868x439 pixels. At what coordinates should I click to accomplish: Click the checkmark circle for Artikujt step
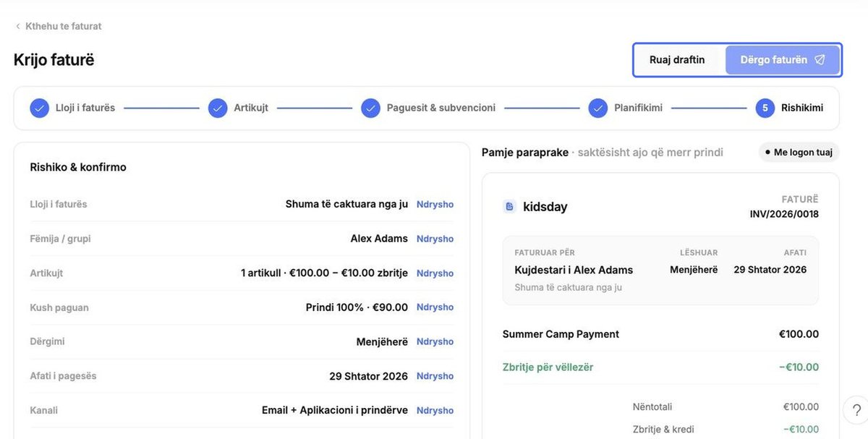pos(218,108)
